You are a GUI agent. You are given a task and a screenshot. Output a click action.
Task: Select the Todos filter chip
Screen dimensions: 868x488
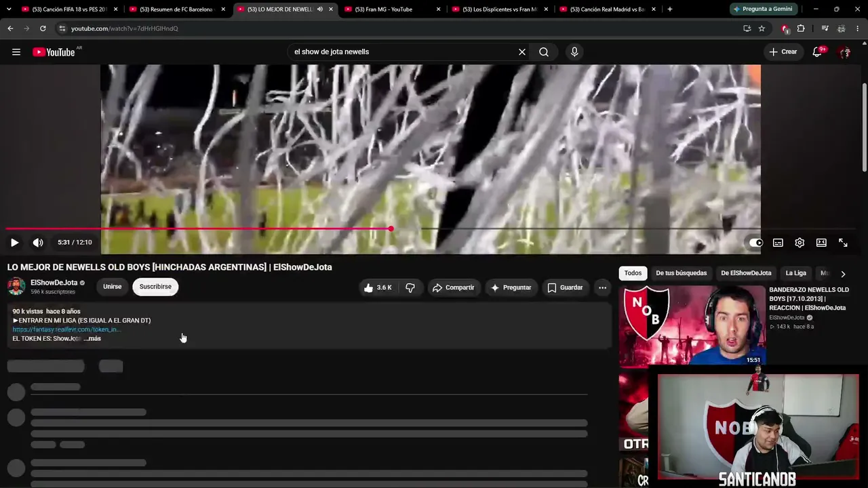click(633, 273)
